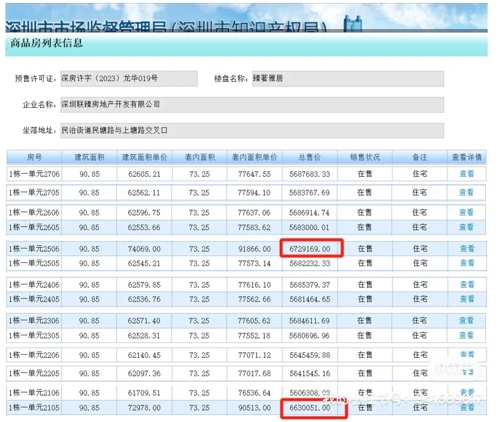Click the 建筑面积单价 column header
Viewport: 504px width, 422px height.
click(145, 157)
